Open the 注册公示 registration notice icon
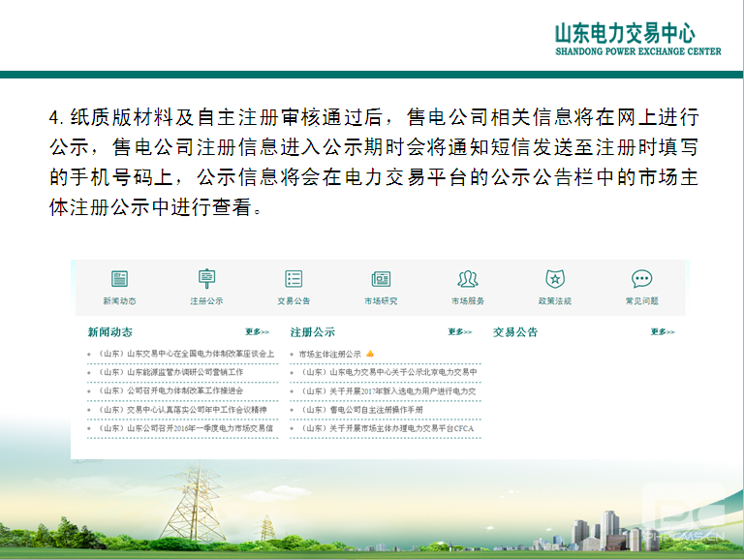Screen dimensions: 744x560 tap(206, 279)
